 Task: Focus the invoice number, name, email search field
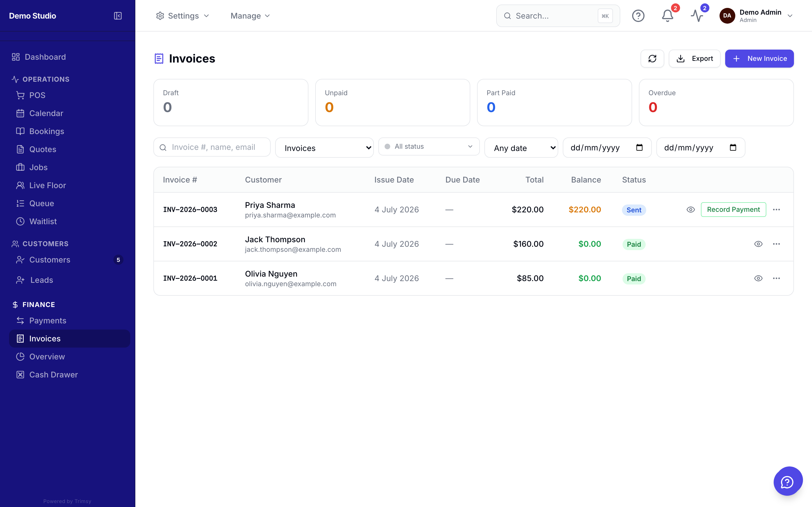[x=212, y=147]
